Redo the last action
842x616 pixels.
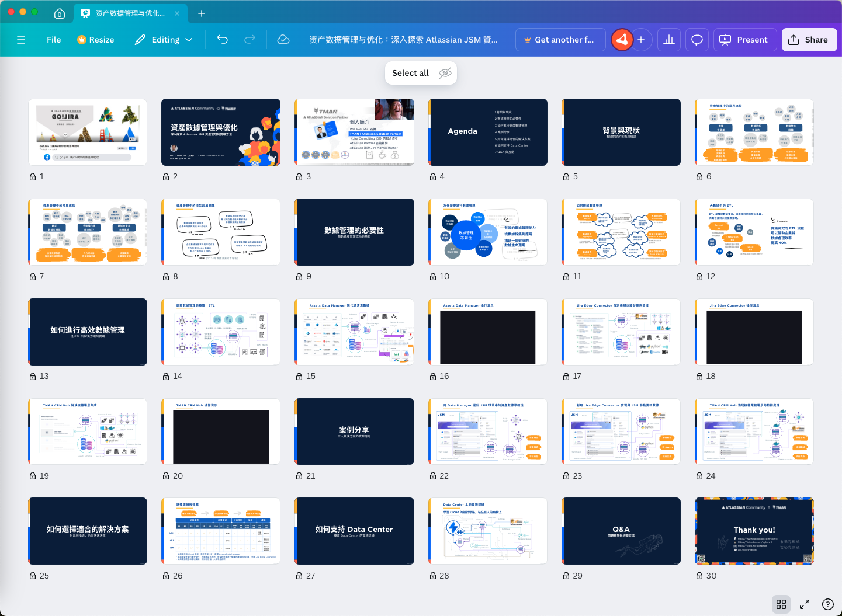point(250,40)
